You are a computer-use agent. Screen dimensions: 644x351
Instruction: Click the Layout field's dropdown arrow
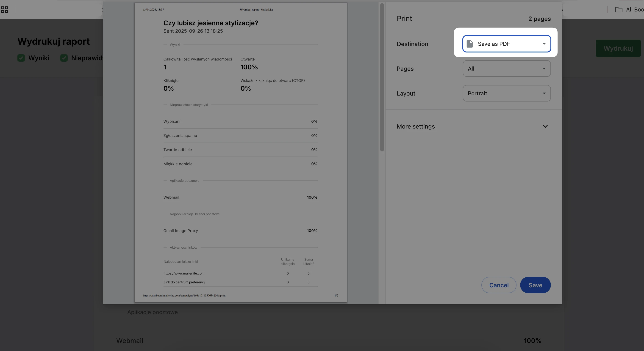[544, 93]
